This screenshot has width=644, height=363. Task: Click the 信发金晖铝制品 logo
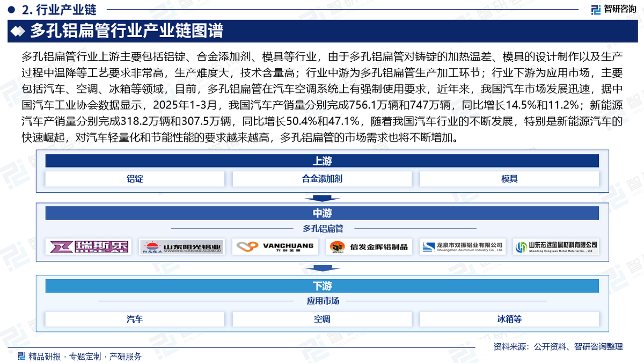(369, 247)
